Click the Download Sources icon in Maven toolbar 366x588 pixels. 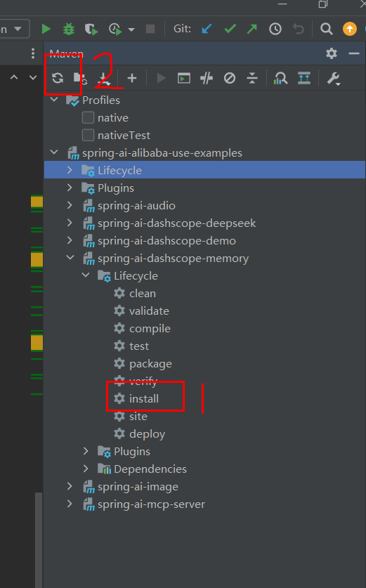coord(103,79)
